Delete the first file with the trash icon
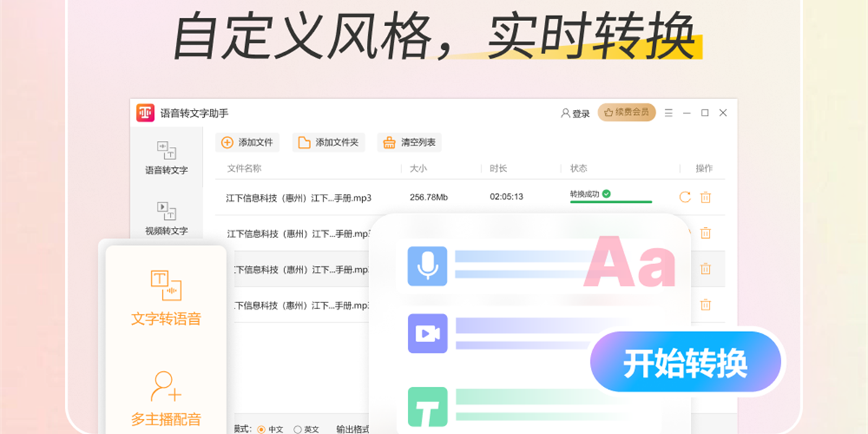 tap(705, 197)
